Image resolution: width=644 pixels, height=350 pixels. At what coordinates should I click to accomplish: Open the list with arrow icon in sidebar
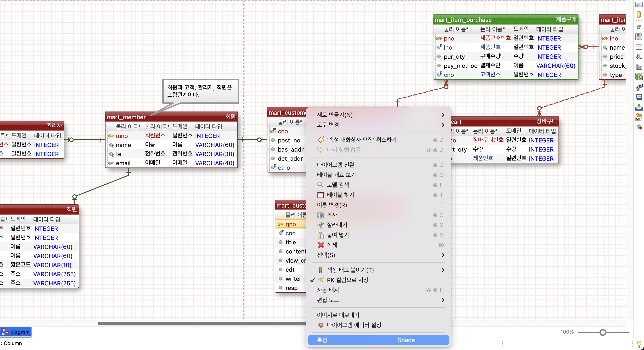pos(639,67)
